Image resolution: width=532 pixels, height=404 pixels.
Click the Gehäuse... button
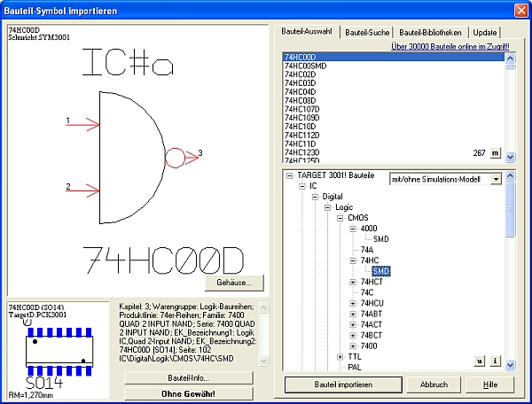[x=234, y=283]
